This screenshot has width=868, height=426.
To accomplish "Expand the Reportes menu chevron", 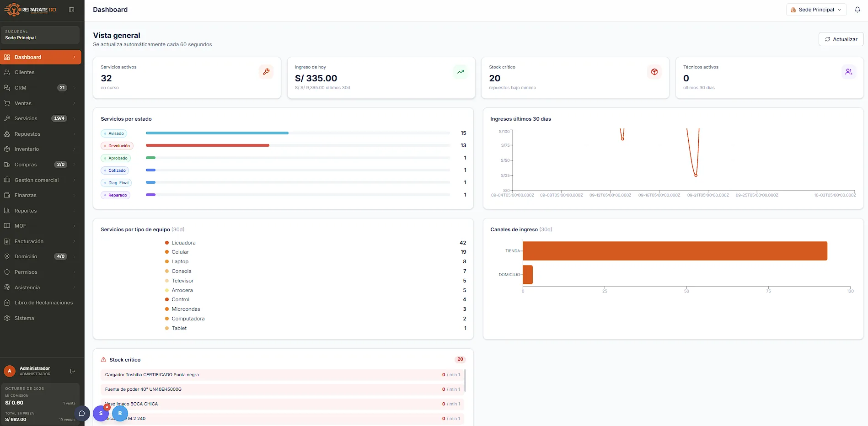I will click(x=74, y=211).
